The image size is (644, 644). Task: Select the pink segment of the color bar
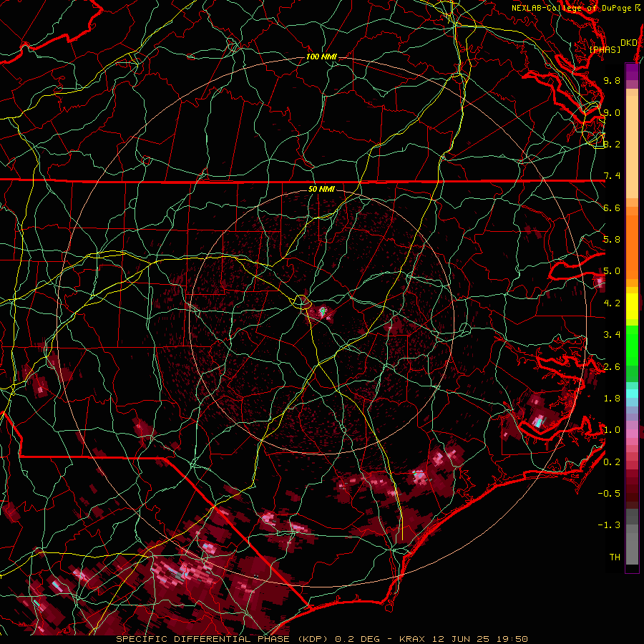click(x=632, y=434)
